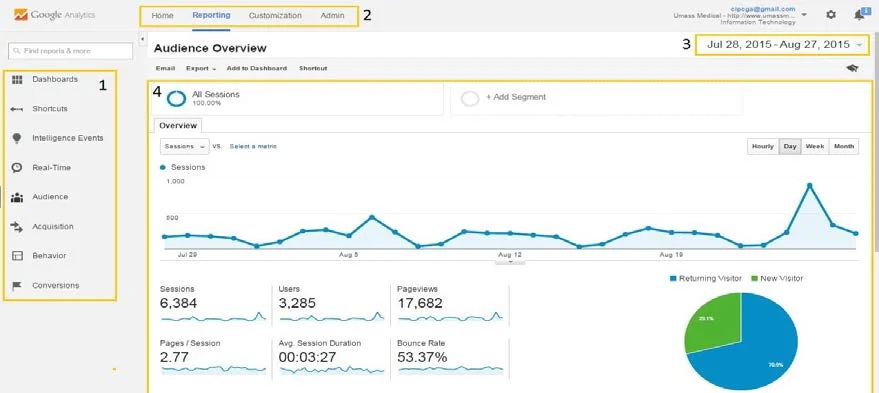Open the Admin tab
The height and width of the screenshot is (393, 879).
pos(332,16)
